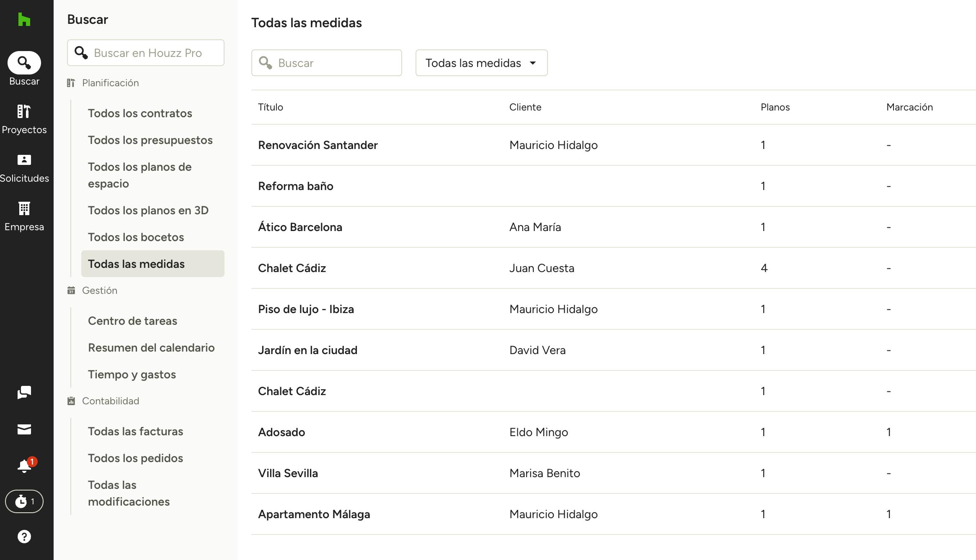Viewport: 976px width, 560px height.
Task: Select Todas las facturas menu item
Action: point(135,431)
